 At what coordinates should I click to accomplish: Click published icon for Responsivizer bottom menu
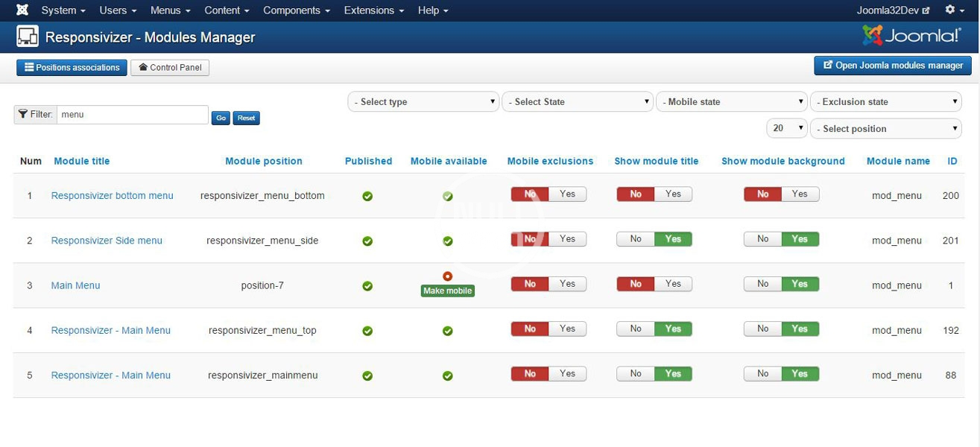(x=367, y=197)
